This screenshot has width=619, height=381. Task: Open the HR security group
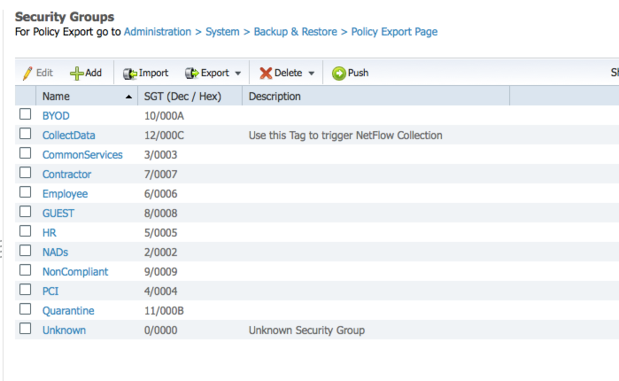49,233
